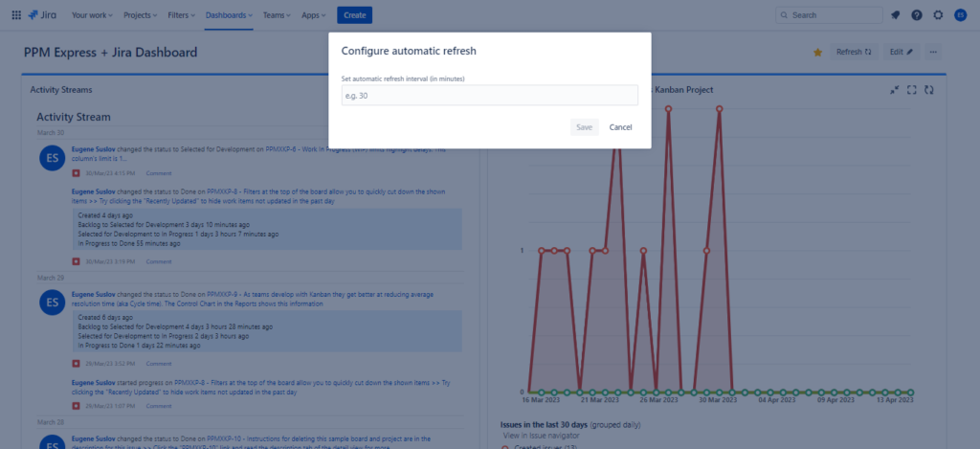
Task: Maximize the Kanban Project chart gadget
Action: coord(912,90)
